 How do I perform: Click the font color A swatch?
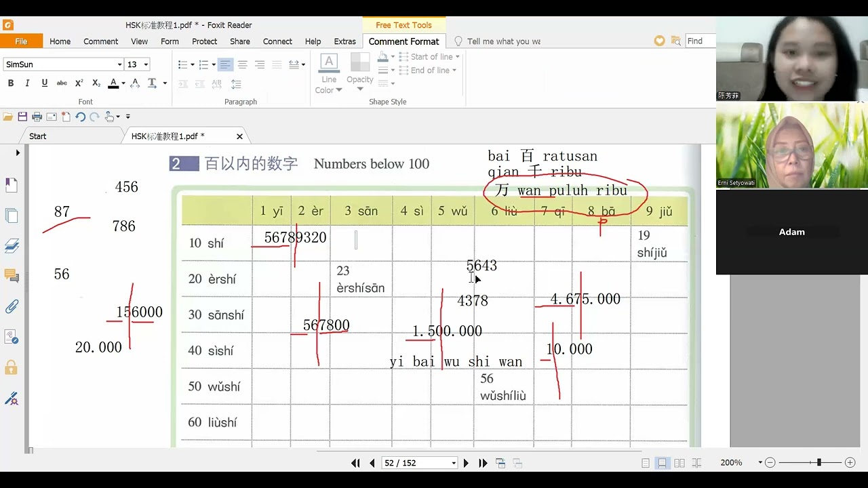[x=113, y=83]
